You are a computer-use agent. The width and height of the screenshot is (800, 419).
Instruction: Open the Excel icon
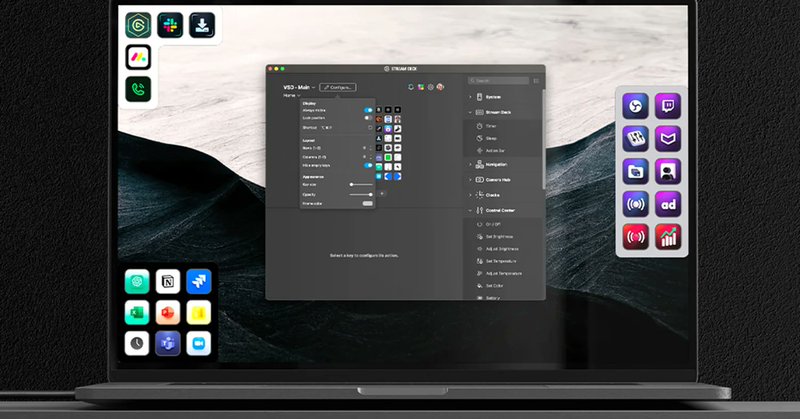pos(137,312)
